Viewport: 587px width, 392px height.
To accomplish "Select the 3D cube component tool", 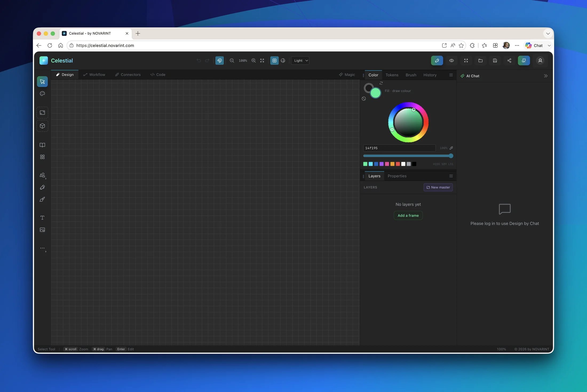I will tap(42, 126).
